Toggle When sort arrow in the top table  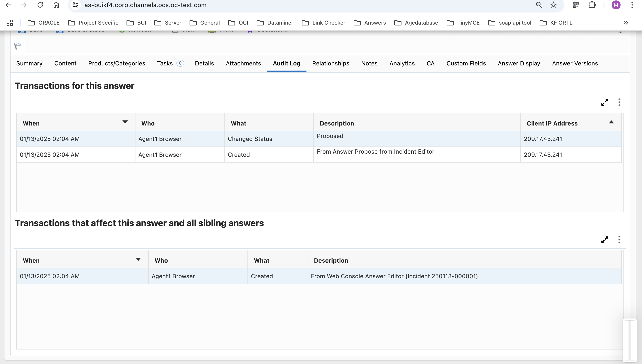click(x=125, y=122)
